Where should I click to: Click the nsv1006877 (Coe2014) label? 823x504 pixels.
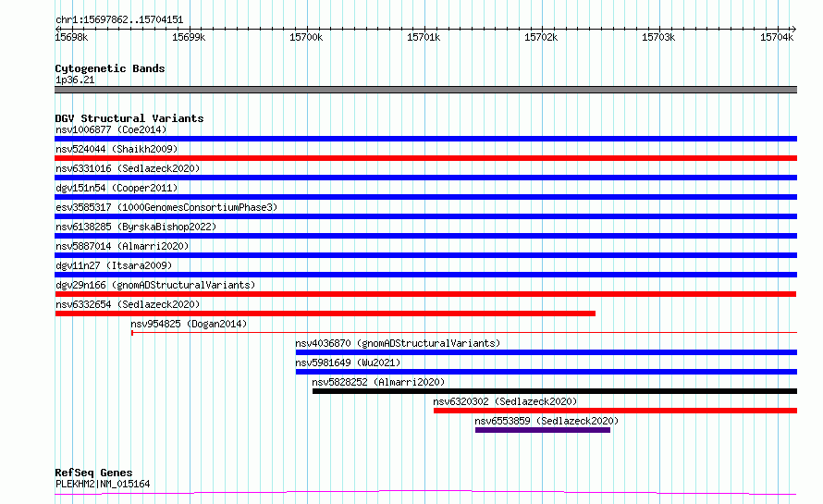click(x=111, y=129)
